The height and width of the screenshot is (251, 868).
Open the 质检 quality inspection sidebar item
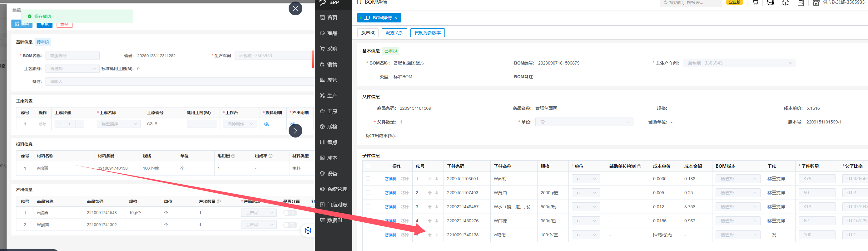[329, 127]
